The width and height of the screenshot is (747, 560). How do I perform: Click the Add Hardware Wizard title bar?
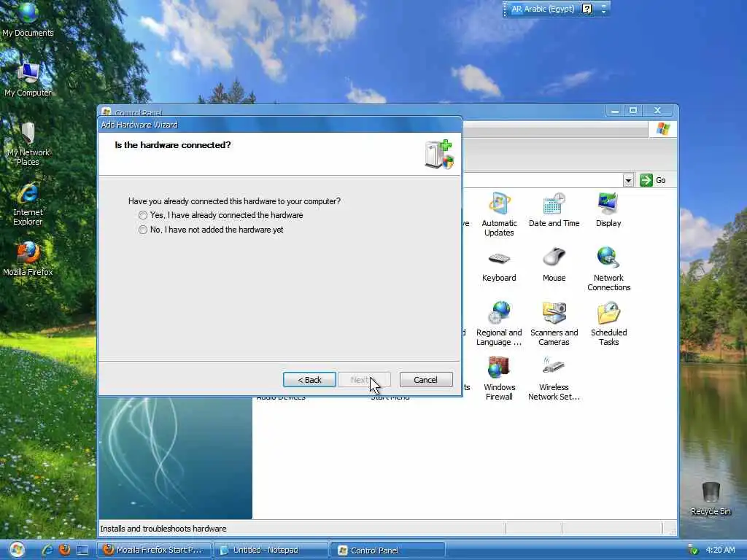coord(279,125)
